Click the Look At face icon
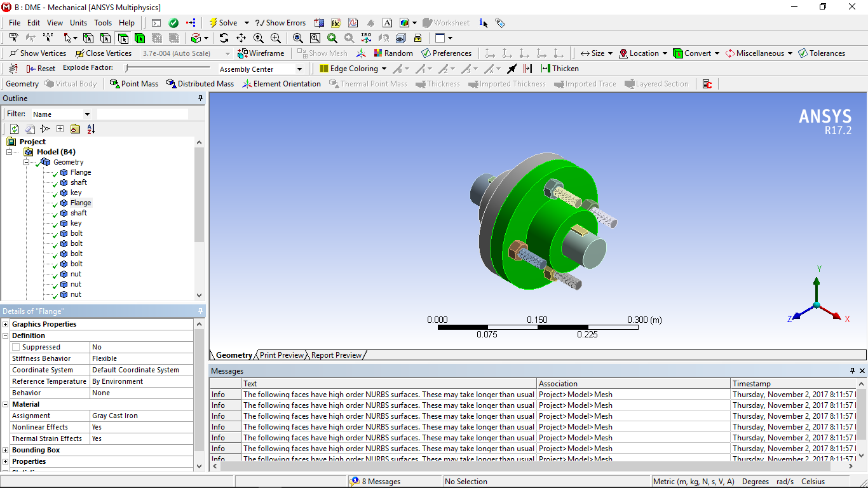 [x=384, y=38]
